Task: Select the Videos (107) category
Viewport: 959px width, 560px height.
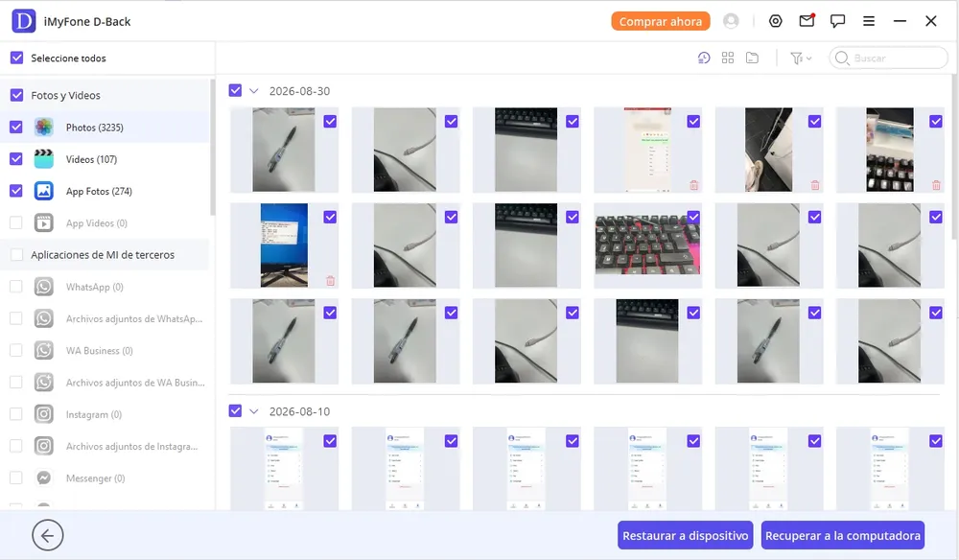Action: click(x=105, y=159)
